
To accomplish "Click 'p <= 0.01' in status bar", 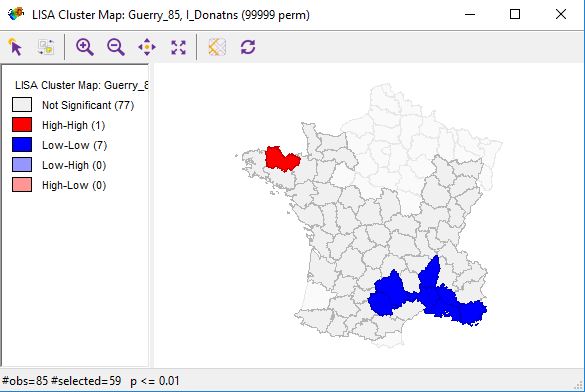I will [x=155, y=381].
